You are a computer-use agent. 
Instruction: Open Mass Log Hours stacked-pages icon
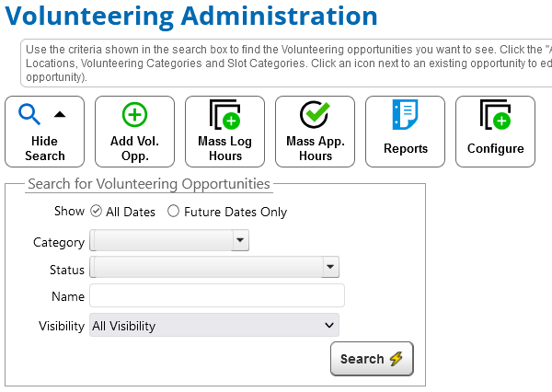tap(225, 115)
